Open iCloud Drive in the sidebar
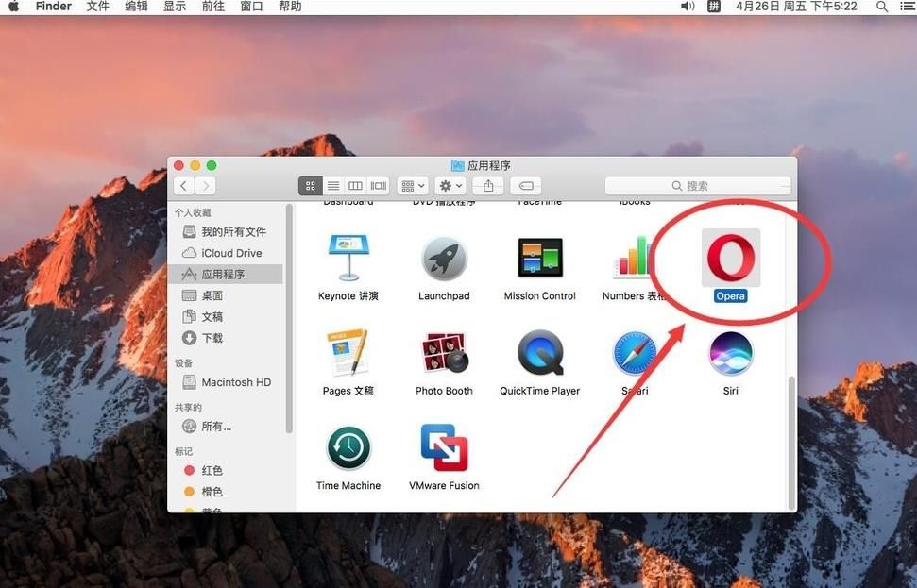 225,253
